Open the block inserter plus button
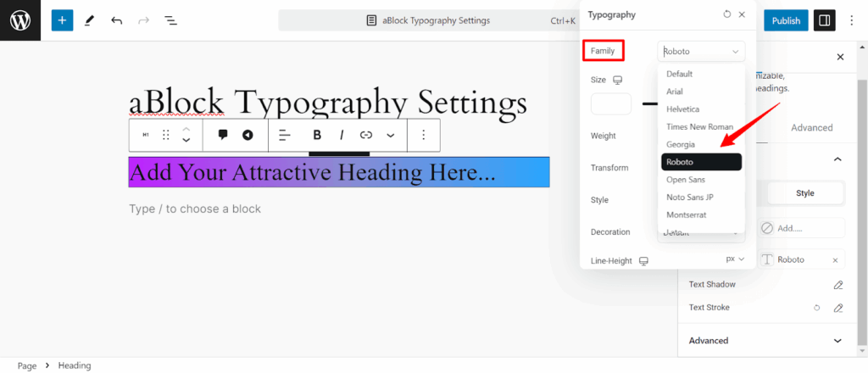 pos(62,20)
